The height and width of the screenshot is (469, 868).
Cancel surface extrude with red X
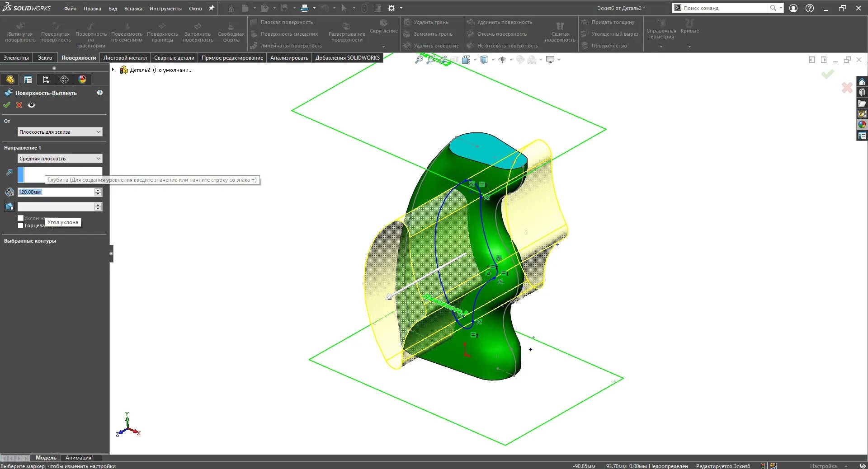[x=19, y=105]
